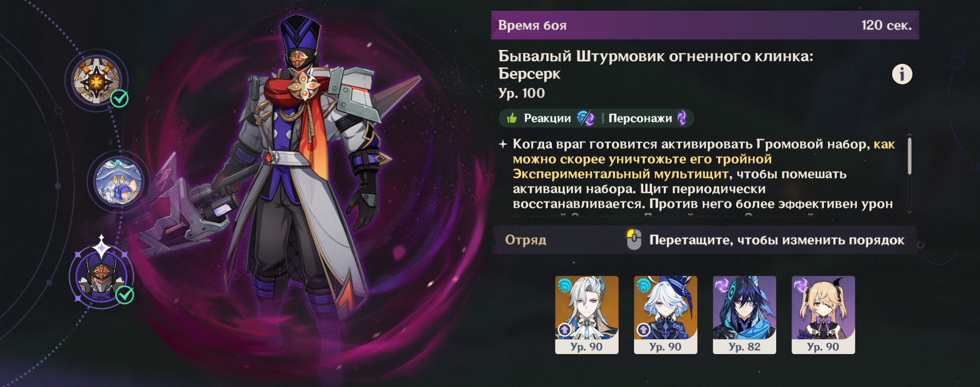
Task: Click the description scrollbar handle
Action: pos(910,157)
